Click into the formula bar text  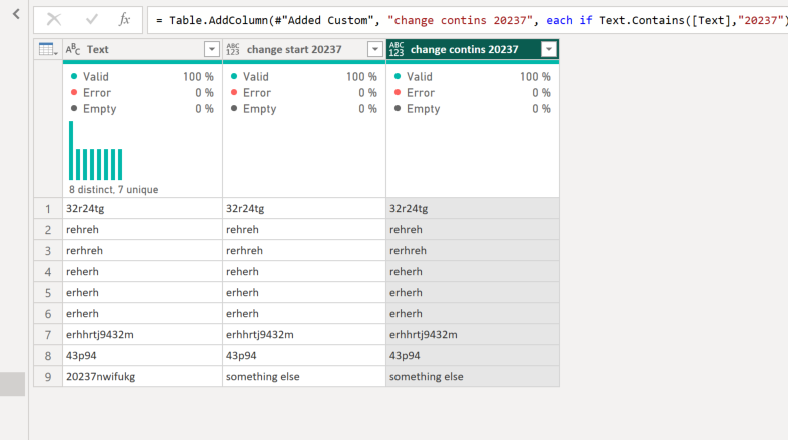point(467,20)
